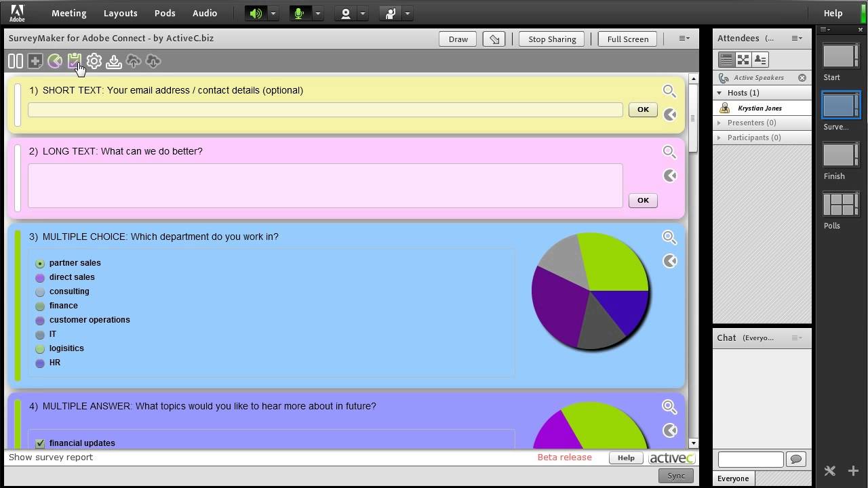This screenshot has width=868, height=488.
Task: Expand the Presenters (0) group
Action: click(719, 123)
